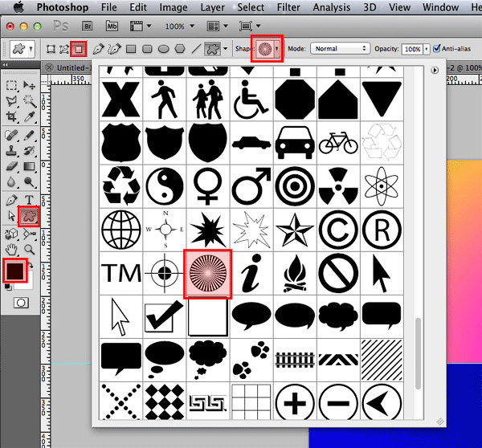Pick the yin yang shape
The image size is (482, 448).
click(x=165, y=186)
